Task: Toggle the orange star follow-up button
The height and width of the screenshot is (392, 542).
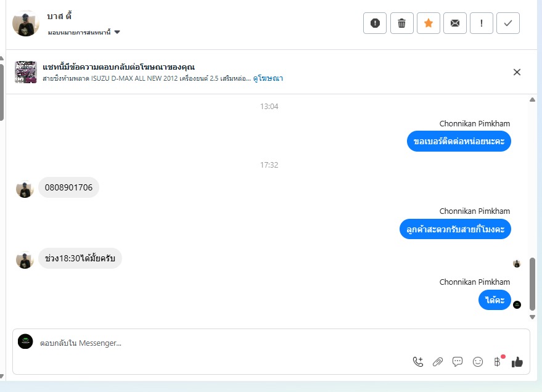Action: [x=429, y=23]
